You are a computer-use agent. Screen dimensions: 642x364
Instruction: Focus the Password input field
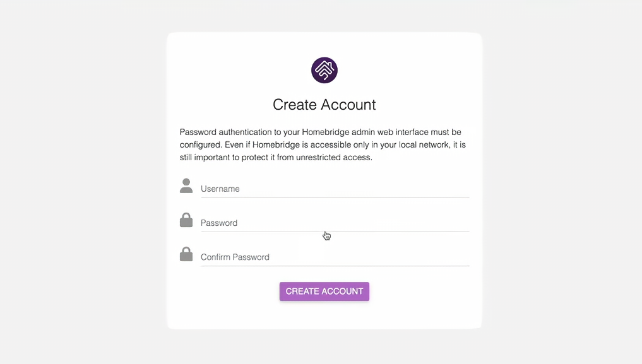coord(335,223)
